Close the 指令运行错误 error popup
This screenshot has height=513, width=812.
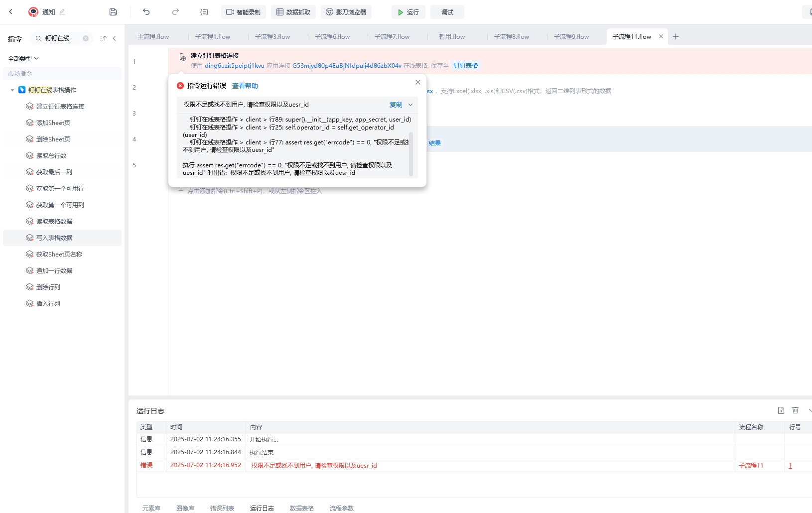(418, 82)
